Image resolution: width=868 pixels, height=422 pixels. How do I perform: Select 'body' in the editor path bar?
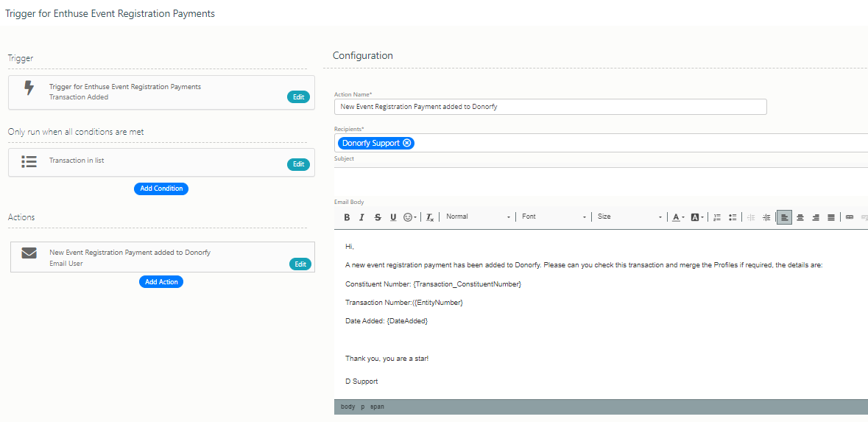point(347,407)
